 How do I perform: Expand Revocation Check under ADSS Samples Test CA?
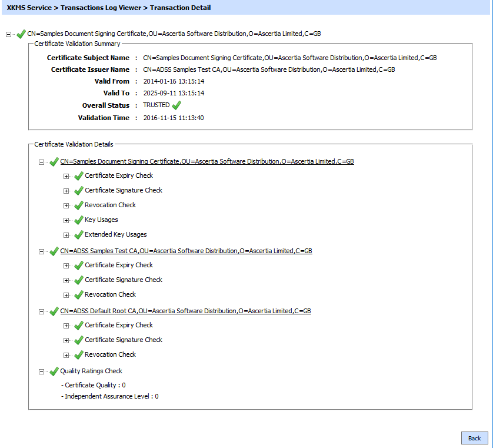[66, 295]
